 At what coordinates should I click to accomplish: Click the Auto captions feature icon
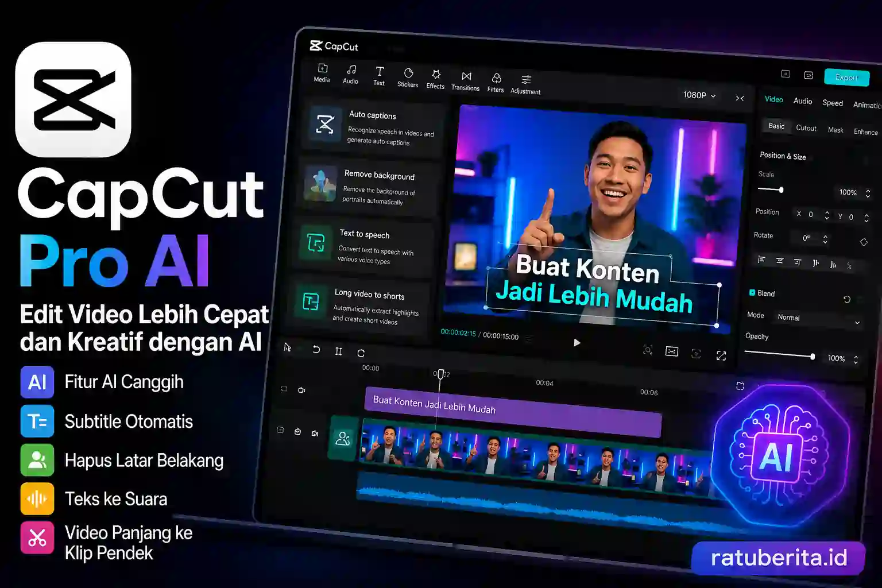pyautogui.click(x=325, y=123)
